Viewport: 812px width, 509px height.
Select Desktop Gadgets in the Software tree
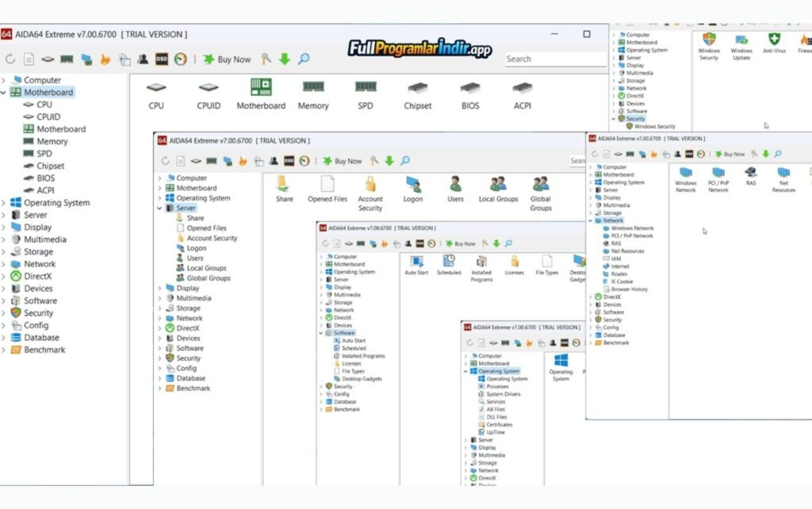point(362,379)
